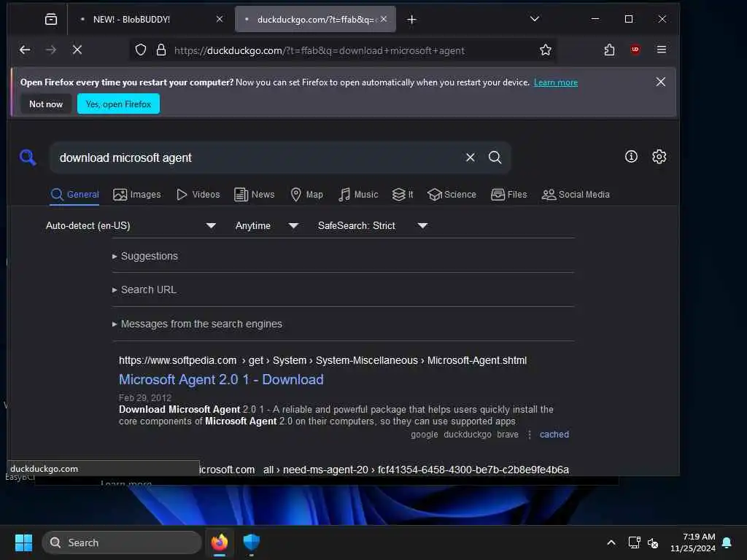747x560 pixels.
Task: Switch to News search category
Action: coord(255,195)
